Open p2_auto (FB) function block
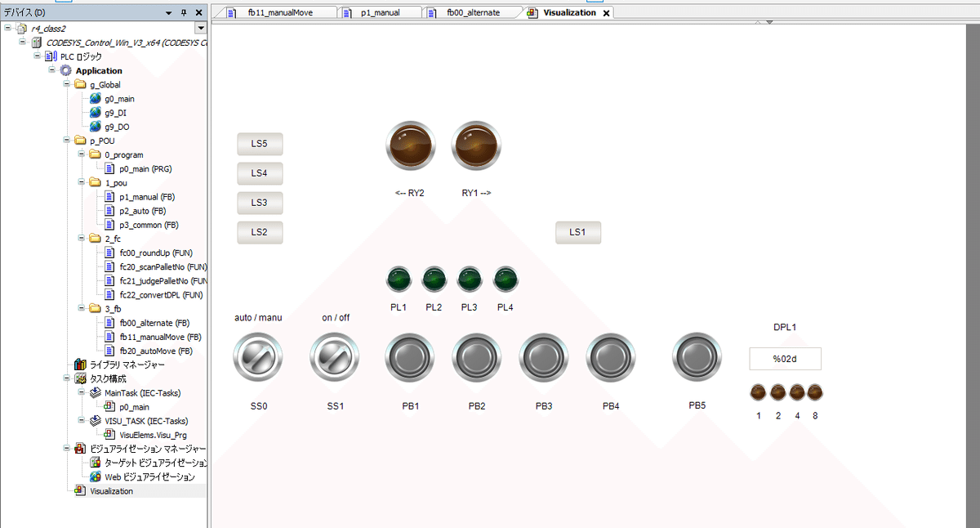This screenshot has height=528, width=980. [x=142, y=211]
